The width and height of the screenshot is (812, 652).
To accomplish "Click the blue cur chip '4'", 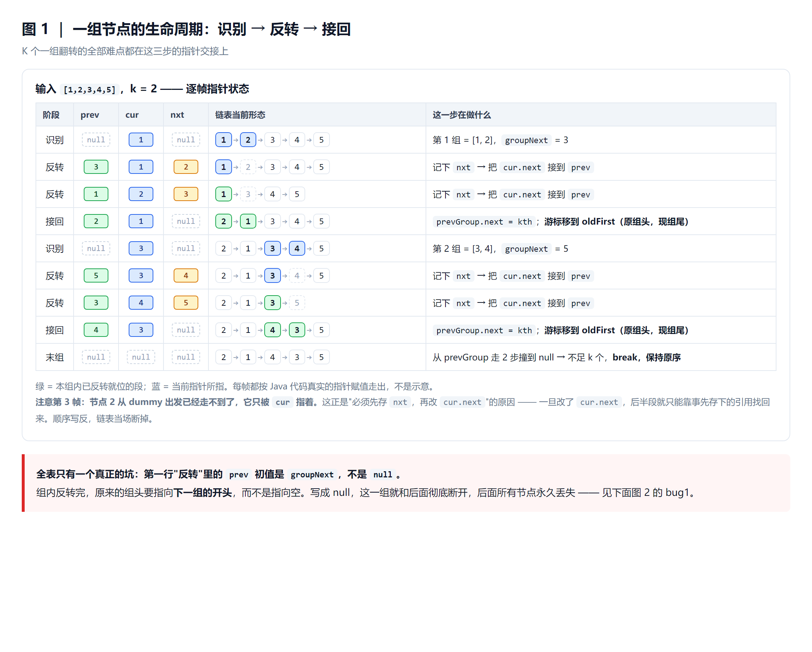I will [x=141, y=303].
